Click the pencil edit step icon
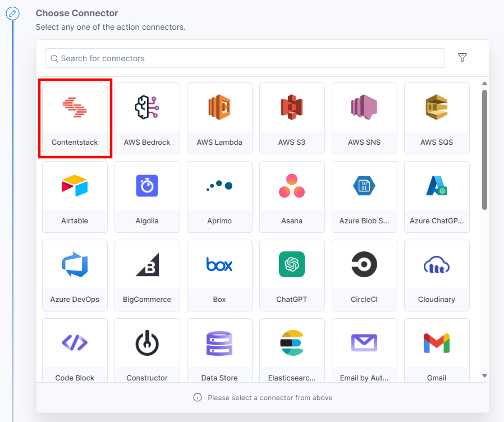This screenshot has width=504, height=422. [13, 13]
